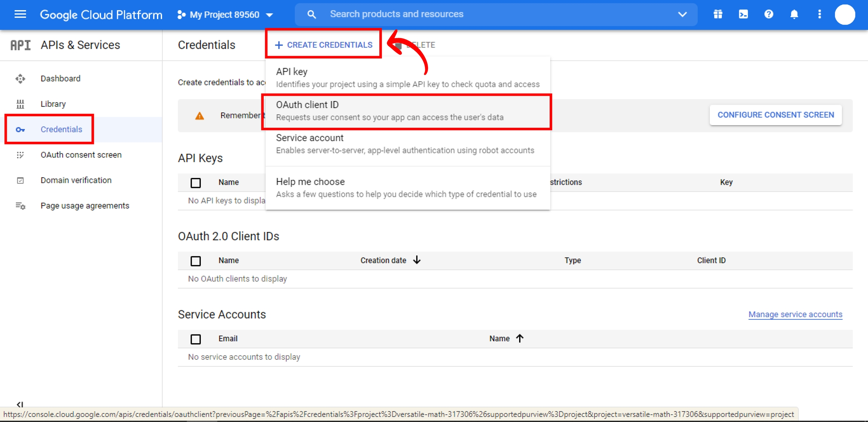Open the help question mark icon
This screenshot has height=422, width=868.
coord(769,14)
